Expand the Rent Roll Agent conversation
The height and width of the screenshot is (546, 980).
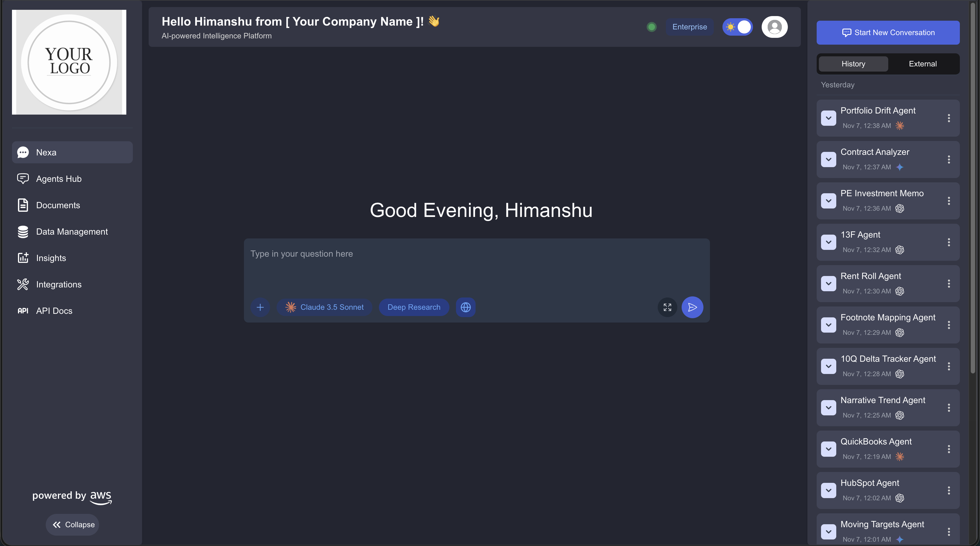[x=828, y=284]
